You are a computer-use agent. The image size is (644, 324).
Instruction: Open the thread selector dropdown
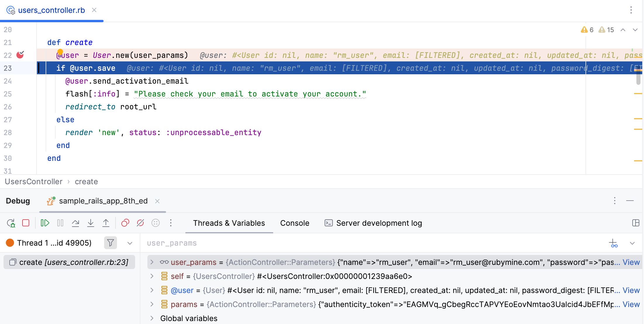[130, 243]
